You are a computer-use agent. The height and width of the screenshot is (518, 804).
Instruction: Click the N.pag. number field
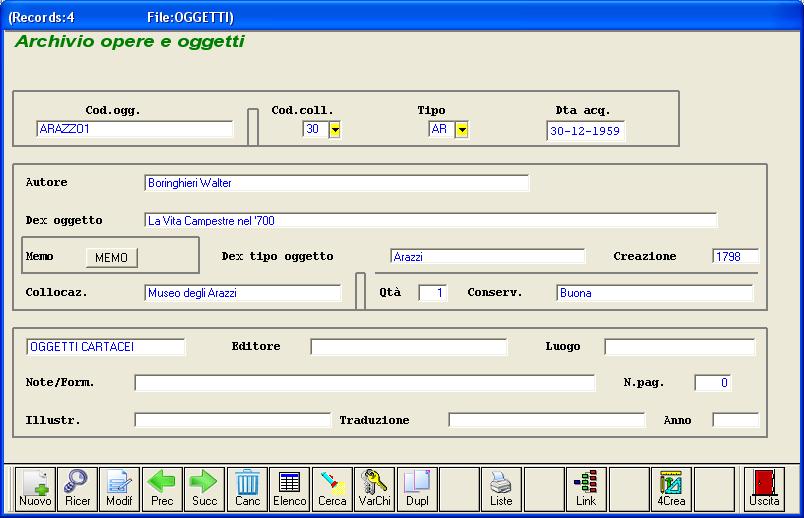[x=713, y=383]
